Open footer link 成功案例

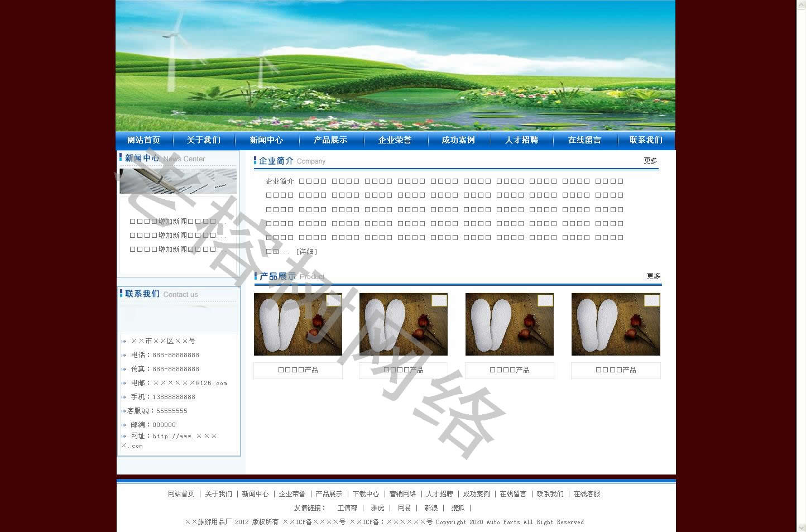(x=476, y=494)
